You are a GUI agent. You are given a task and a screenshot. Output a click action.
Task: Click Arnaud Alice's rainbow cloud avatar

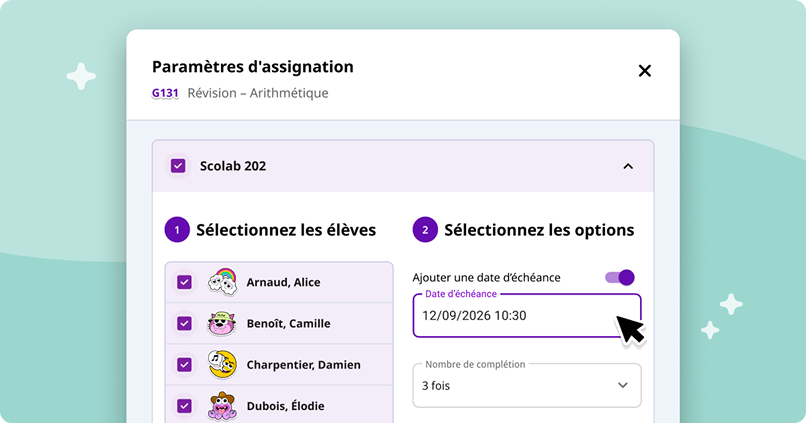[222, 282]
